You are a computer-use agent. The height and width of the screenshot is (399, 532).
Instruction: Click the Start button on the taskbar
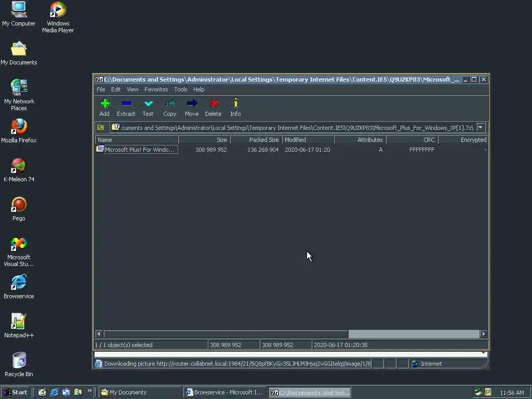tap(16, 392)
